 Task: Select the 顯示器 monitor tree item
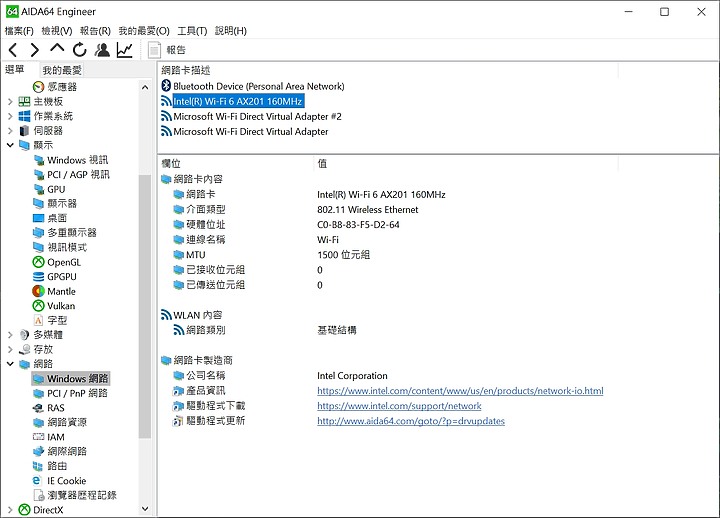(x=55, y=203)
